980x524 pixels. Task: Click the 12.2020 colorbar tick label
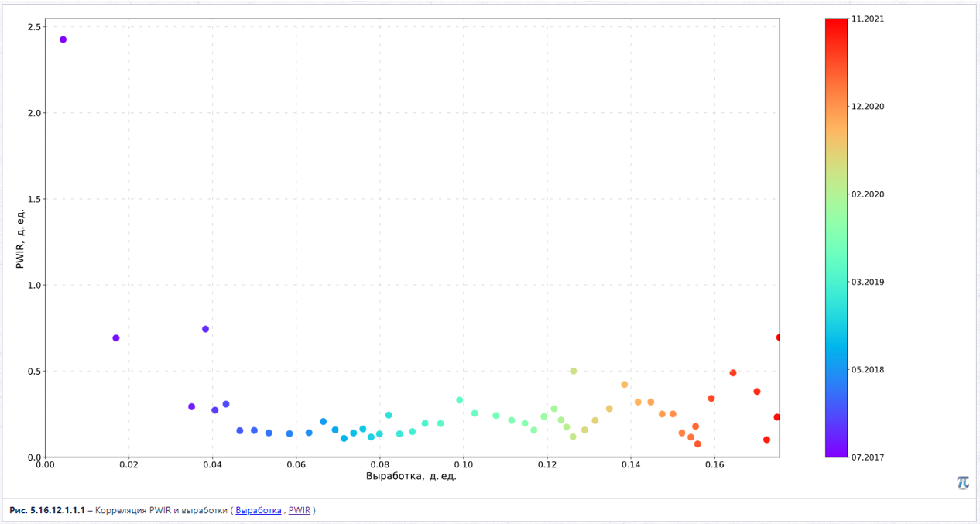pyautogui.click(x=868, y=107)
